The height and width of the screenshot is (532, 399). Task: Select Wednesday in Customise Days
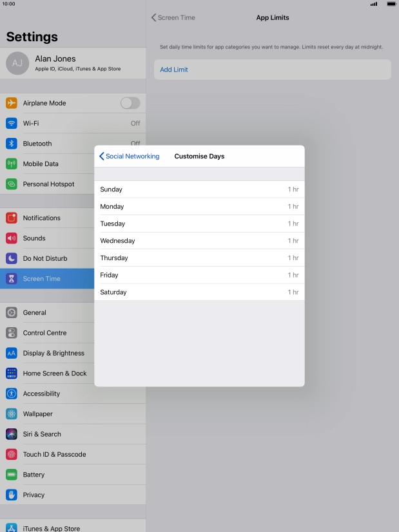[x=199, y=241]
